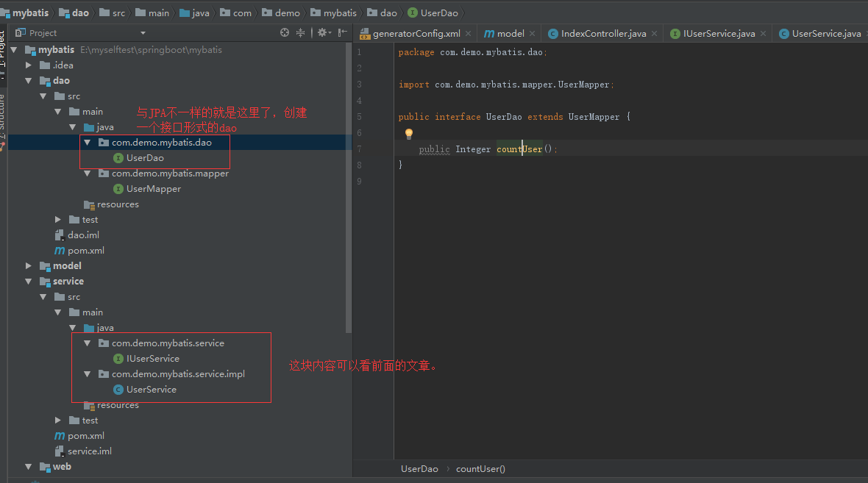Select the service module's java source folder
The width and height of the screenshot is (868, 483).
(x=99, y=328)
